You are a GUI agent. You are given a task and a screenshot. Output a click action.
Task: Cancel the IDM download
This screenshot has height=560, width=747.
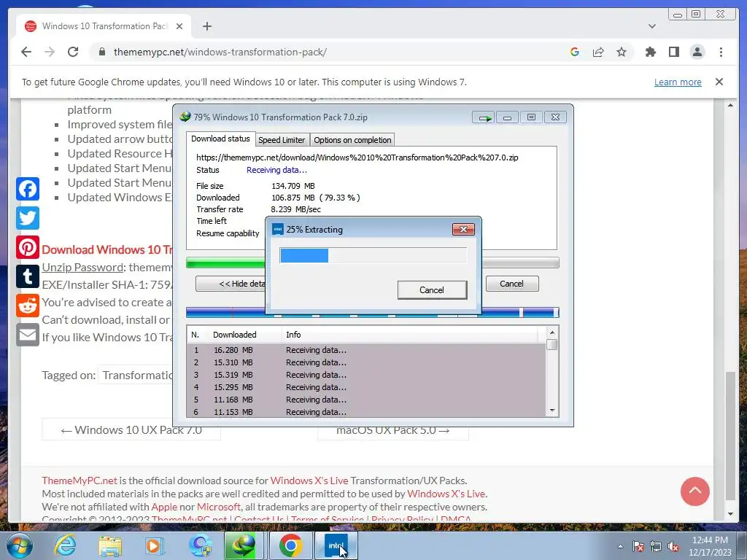tap(512, 284)
